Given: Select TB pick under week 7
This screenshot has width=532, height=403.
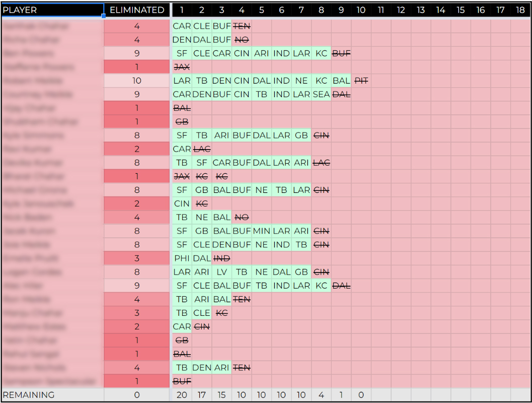Looking at the screenshot, I should 301,245.
